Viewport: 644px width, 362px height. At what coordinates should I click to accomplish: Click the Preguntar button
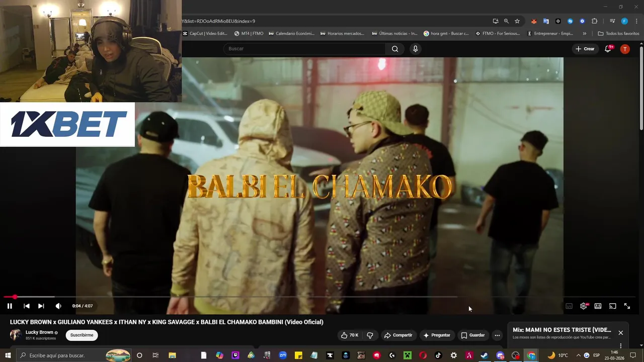point(437,335)
